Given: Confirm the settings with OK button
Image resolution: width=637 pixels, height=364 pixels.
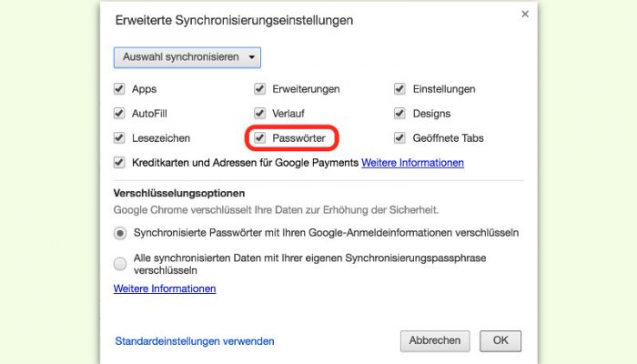Looking at the screenshot, I should pos(500,341).
